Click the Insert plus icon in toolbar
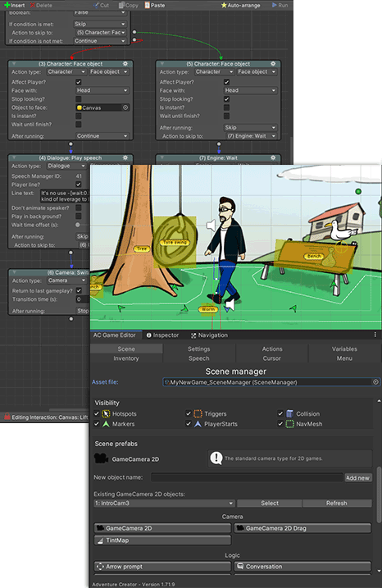 [7, 5]
